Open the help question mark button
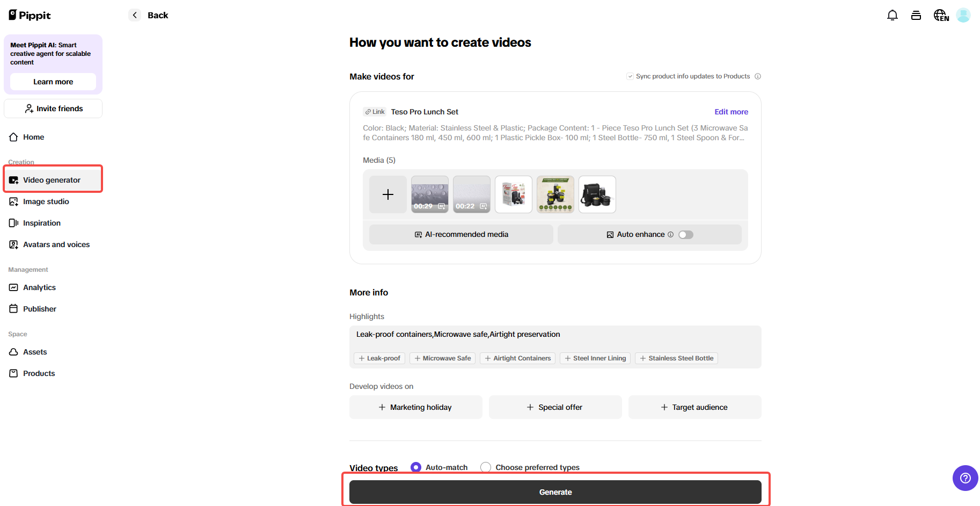 coord(965,478)
